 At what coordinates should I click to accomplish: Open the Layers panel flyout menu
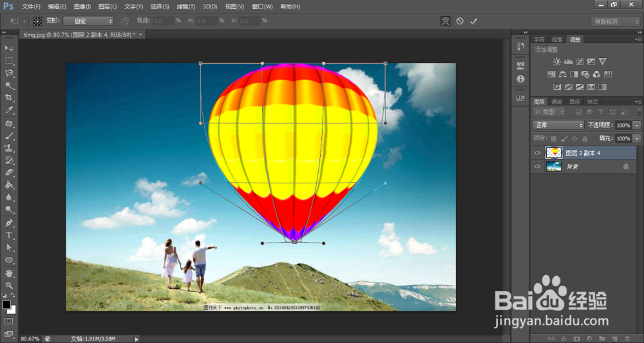pos(638,101)
